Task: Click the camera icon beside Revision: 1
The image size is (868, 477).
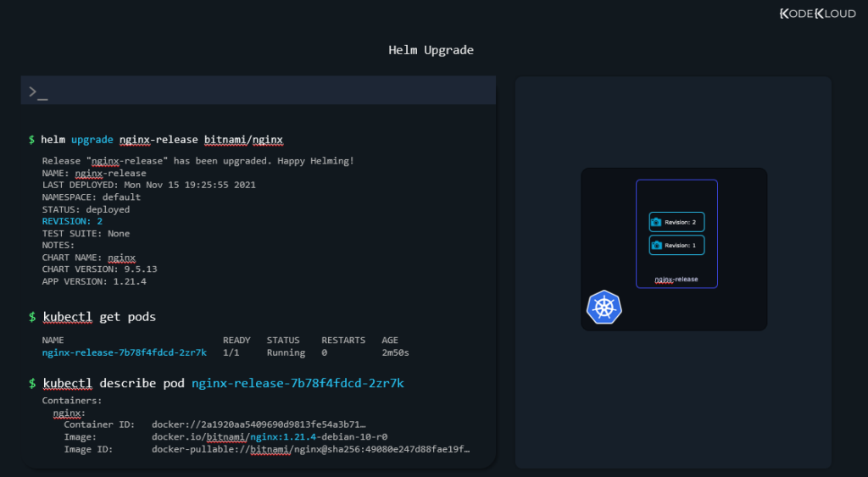Action: [656, 245]
